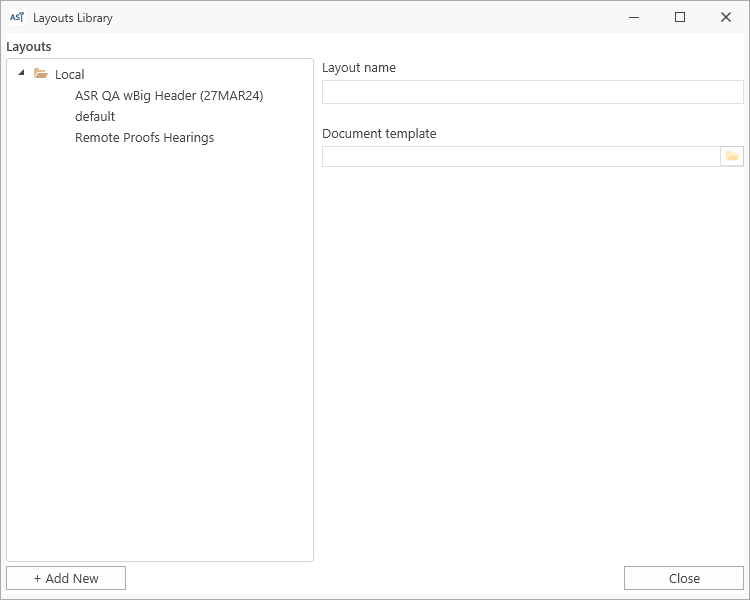Click the + Add New button

[66, 578]
